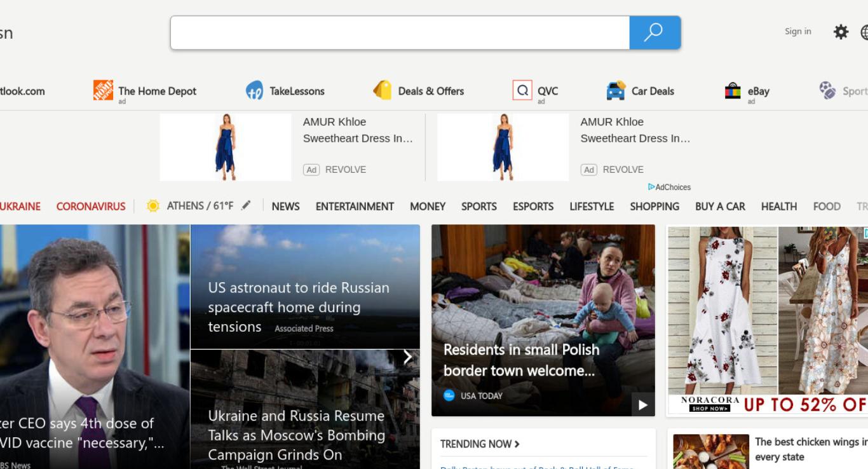
Task: Select the Esports navigation item
Action: (533, 207)
